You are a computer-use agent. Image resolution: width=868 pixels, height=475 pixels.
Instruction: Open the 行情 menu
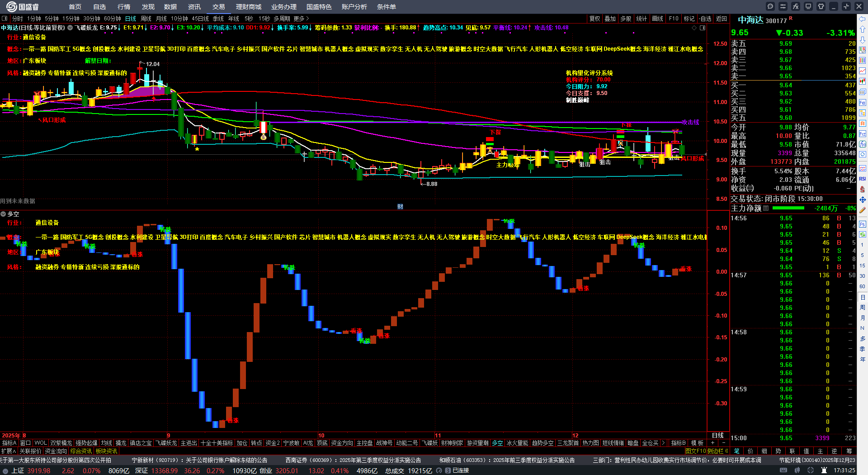pos(124,7)
